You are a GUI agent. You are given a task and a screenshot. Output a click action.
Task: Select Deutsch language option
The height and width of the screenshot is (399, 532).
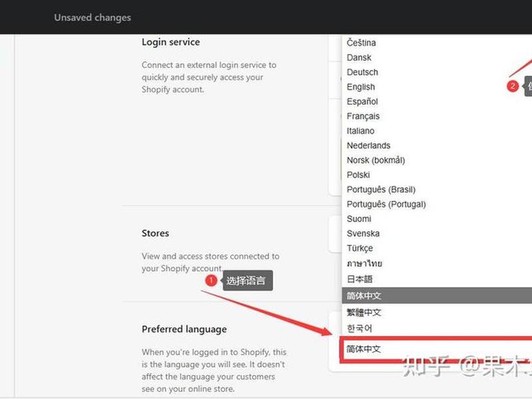437,72
